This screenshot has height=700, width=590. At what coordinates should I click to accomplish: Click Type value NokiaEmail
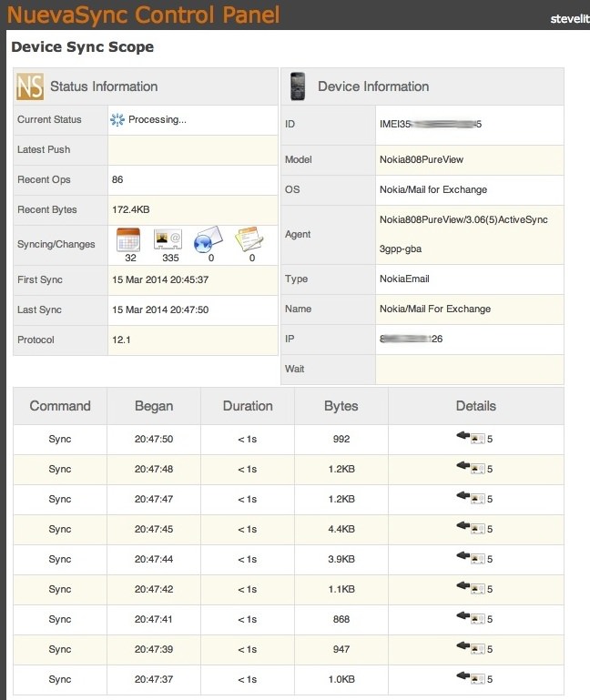click(404, 279)
